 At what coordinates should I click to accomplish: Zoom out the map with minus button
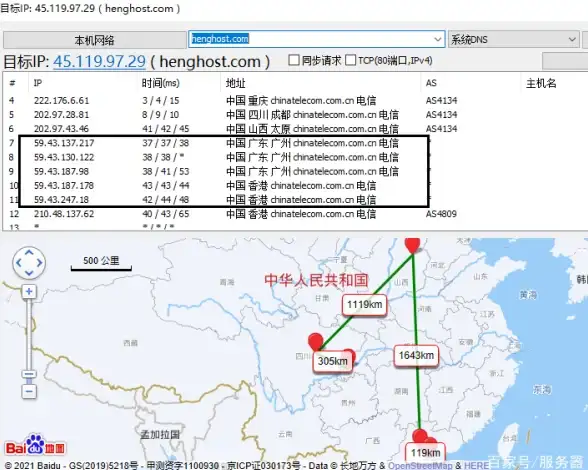[29, 392]
